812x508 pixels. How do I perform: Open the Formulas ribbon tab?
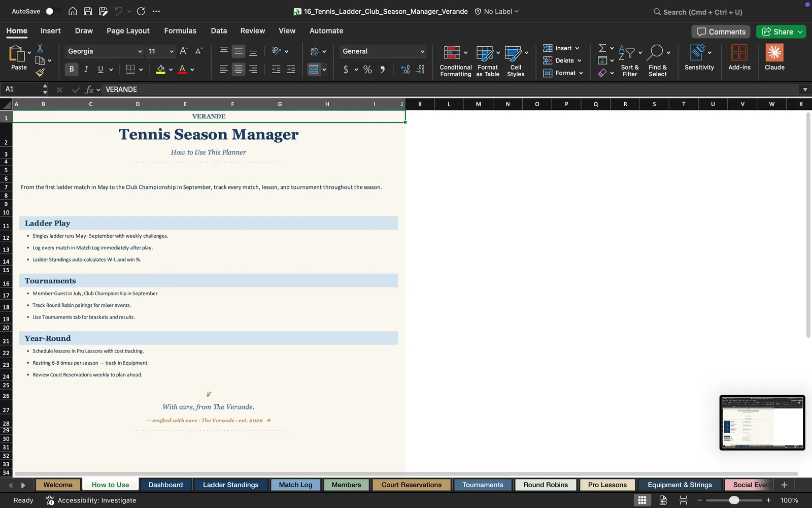[180, 30]
